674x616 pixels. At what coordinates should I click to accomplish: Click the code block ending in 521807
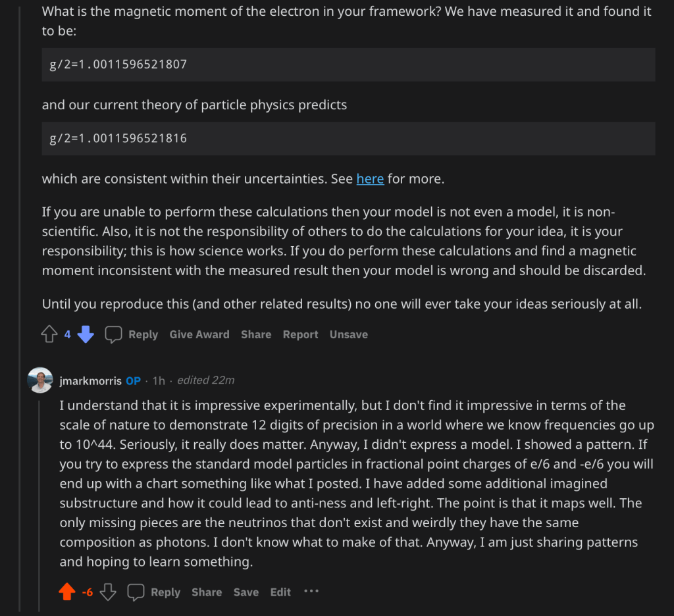[348, 64]
